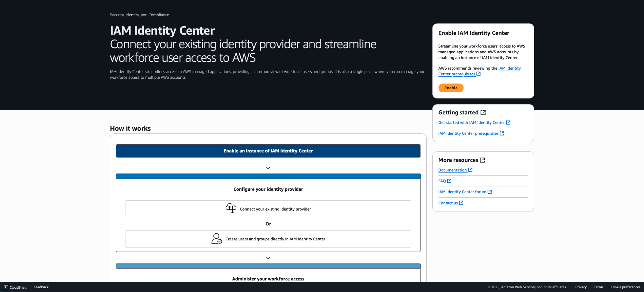Open CloudShell from the bottom bar
This screenshot has height=292, width=644.
15,287
